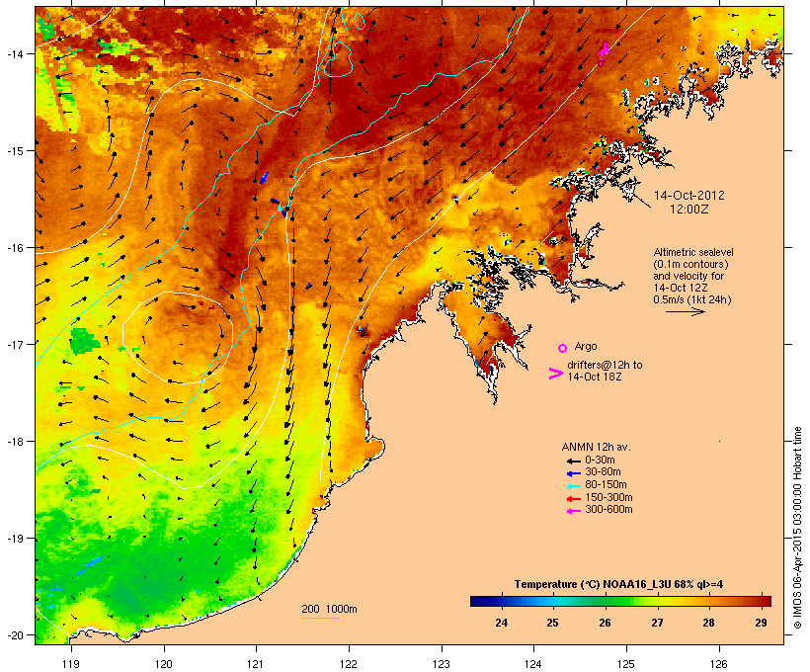
Task: Click the longitude label 126
Action: point(718,664)
